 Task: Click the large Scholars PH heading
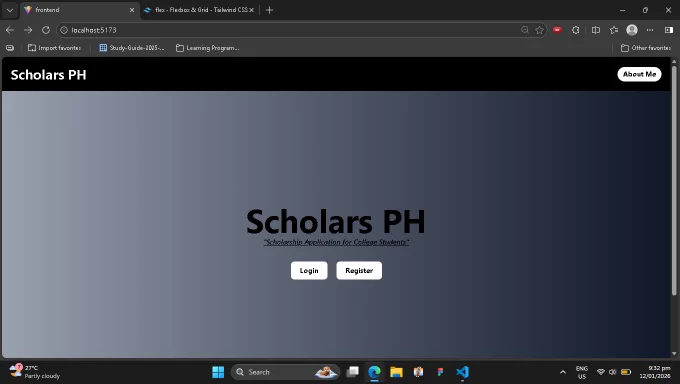point(336,222)
